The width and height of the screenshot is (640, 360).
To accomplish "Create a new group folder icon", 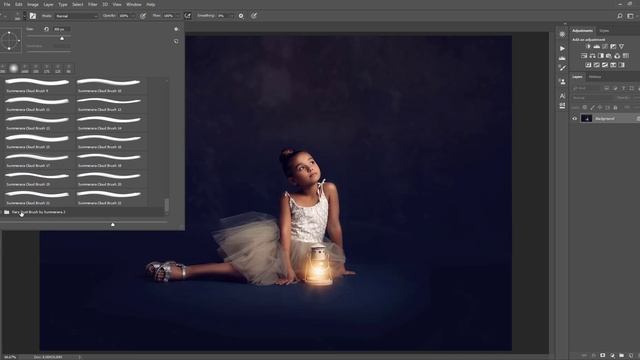I will point(621,355).
